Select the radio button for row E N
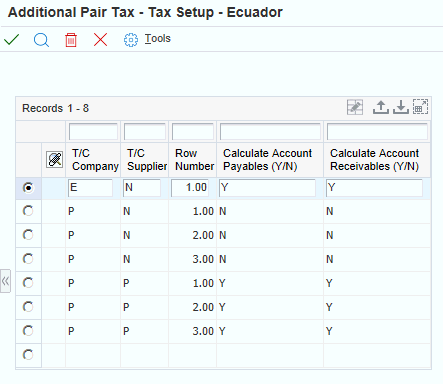443x384 pixels. (28, 188)
